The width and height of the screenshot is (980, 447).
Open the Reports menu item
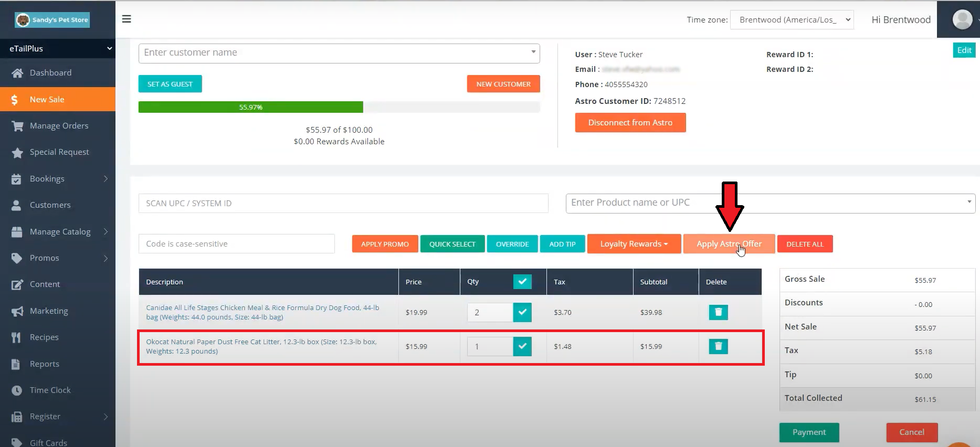[44, 364]
